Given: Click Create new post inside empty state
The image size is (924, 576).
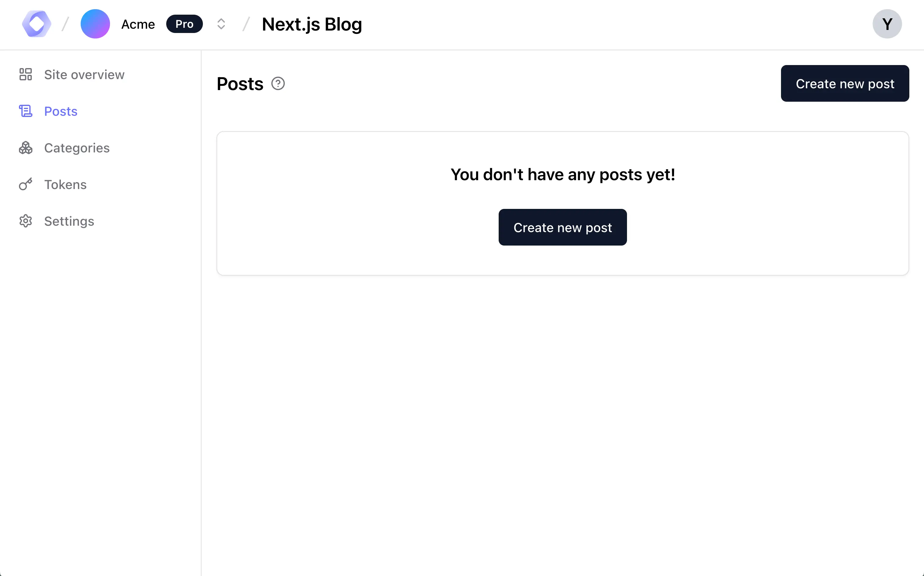Looking at the screenshot, I should (x=563, y=227).
